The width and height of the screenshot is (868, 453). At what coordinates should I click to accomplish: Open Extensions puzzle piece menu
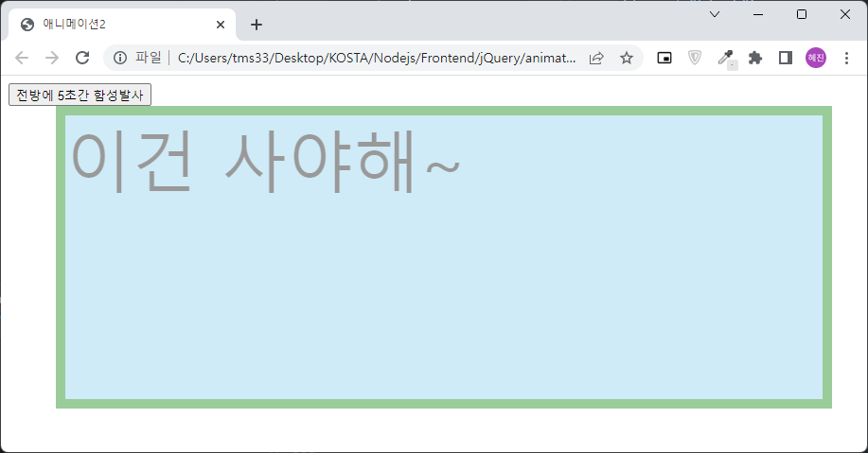(755, 58)
